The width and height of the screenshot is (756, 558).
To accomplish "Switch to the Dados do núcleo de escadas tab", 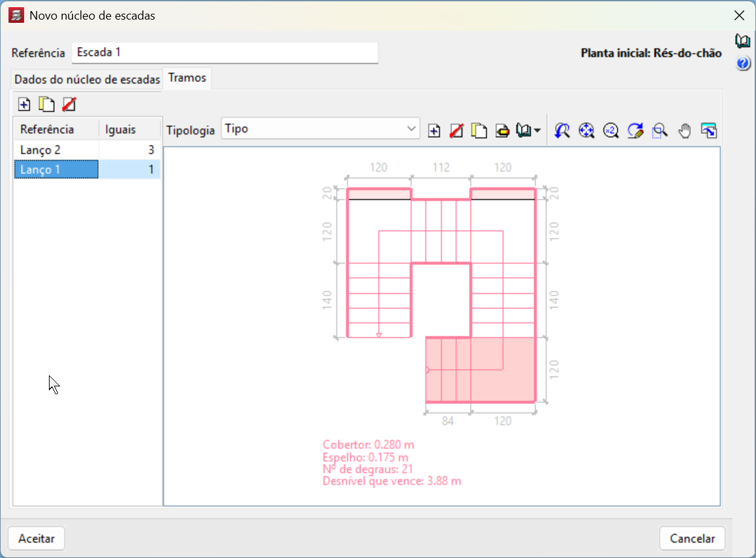I will (x=87, y=79).
